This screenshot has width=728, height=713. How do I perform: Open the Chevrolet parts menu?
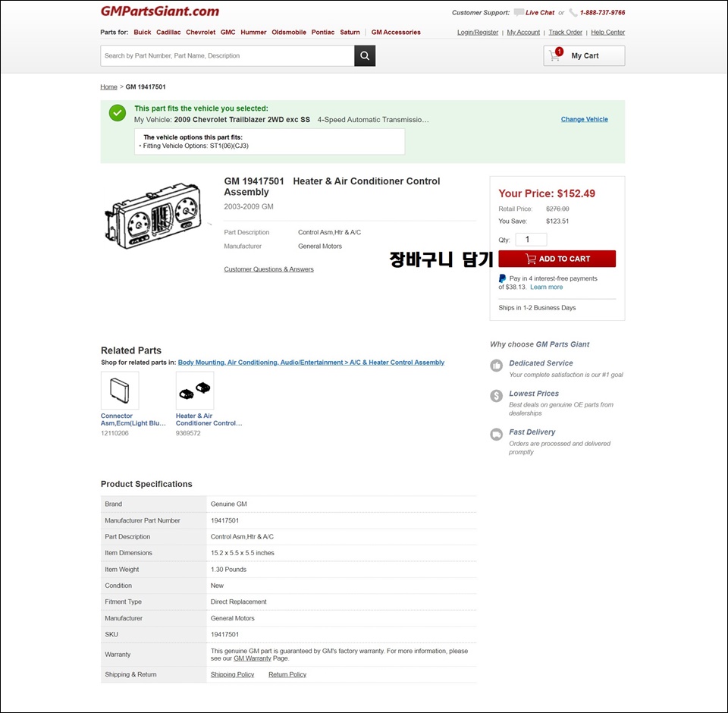200,33
